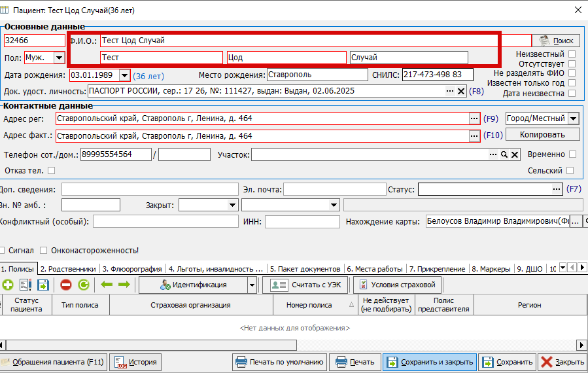
Task: Toggle the Сельский checkbox
Action: coord(570,170)
